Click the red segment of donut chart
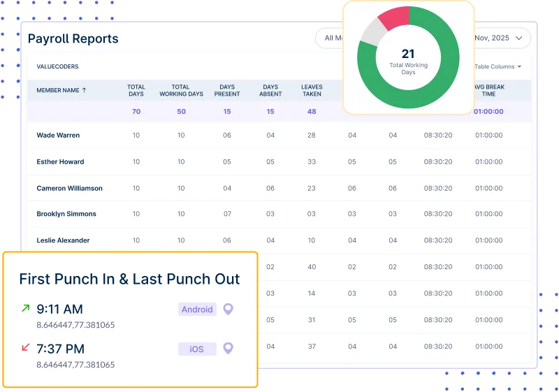This screenshot has height=392, width=559. [x=393, y=18]
